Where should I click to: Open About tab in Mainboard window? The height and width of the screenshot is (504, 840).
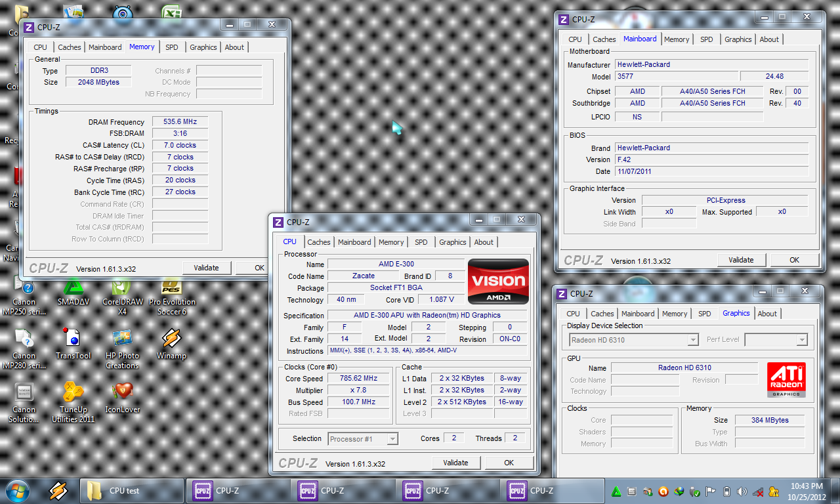tap(769, 39)
